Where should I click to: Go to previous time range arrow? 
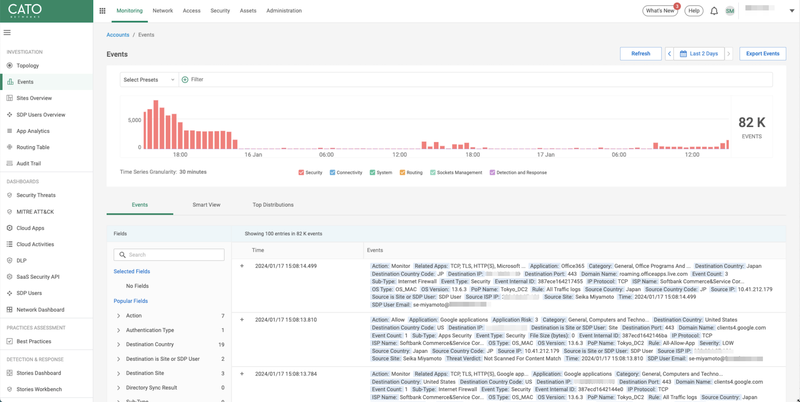pos(669,54)
